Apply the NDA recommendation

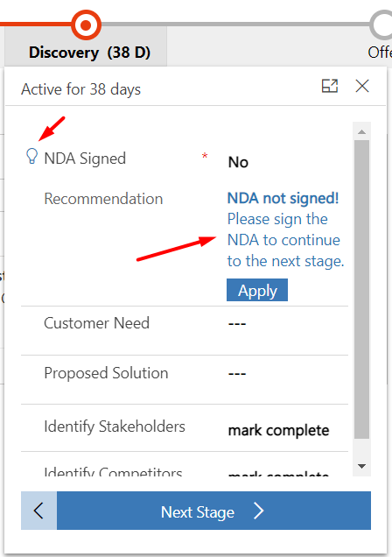coord(257,290)
